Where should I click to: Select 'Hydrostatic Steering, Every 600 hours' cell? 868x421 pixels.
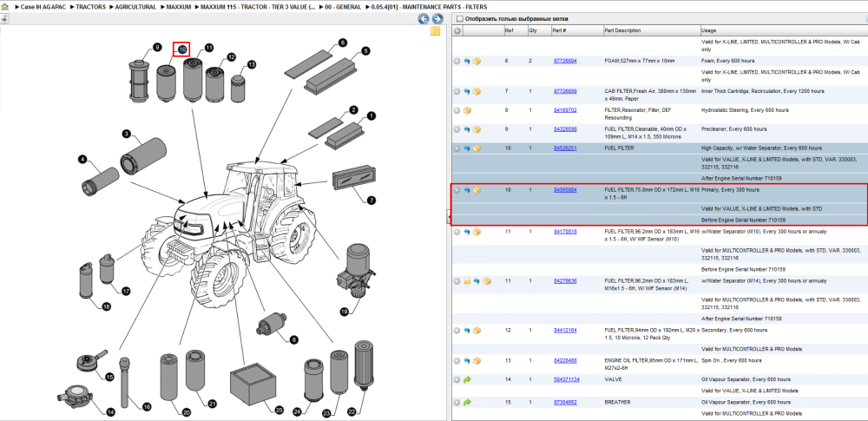coord(745,110)
